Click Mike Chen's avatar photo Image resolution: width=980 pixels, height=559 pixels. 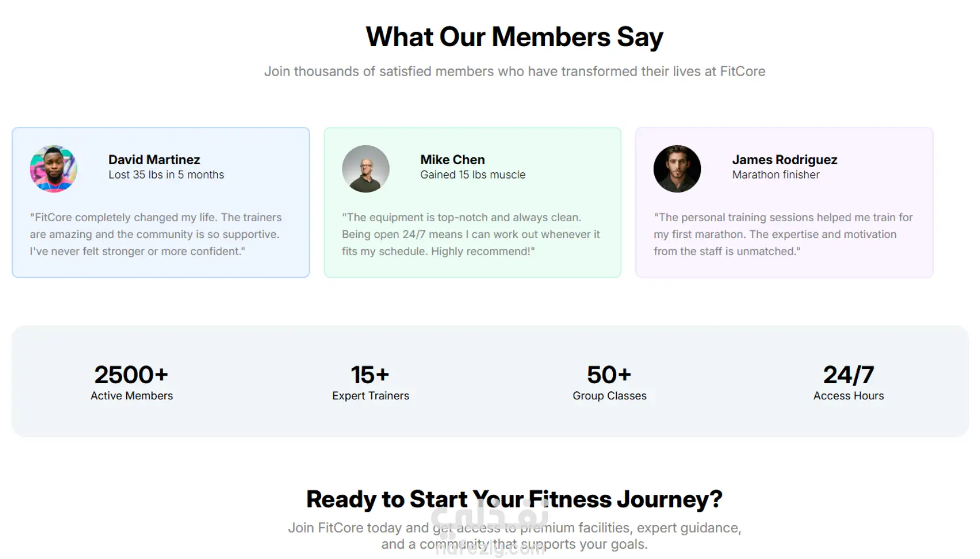point(365,168)
